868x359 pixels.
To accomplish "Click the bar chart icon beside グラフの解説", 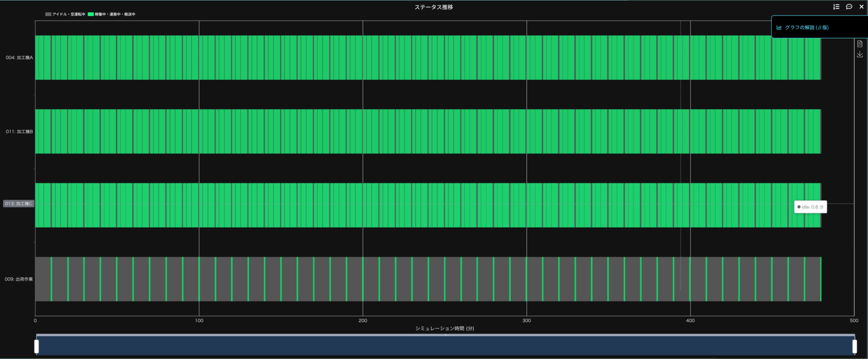I will (x=779, y=27).
